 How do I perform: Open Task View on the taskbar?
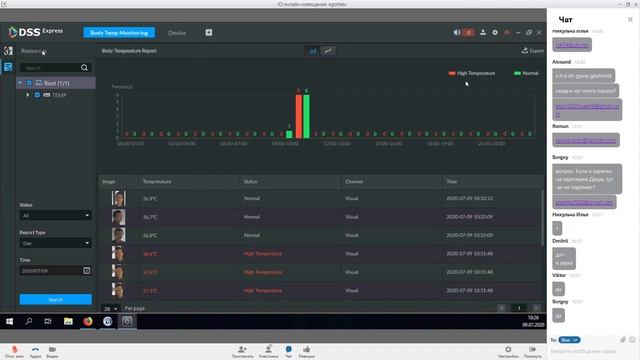48,321
